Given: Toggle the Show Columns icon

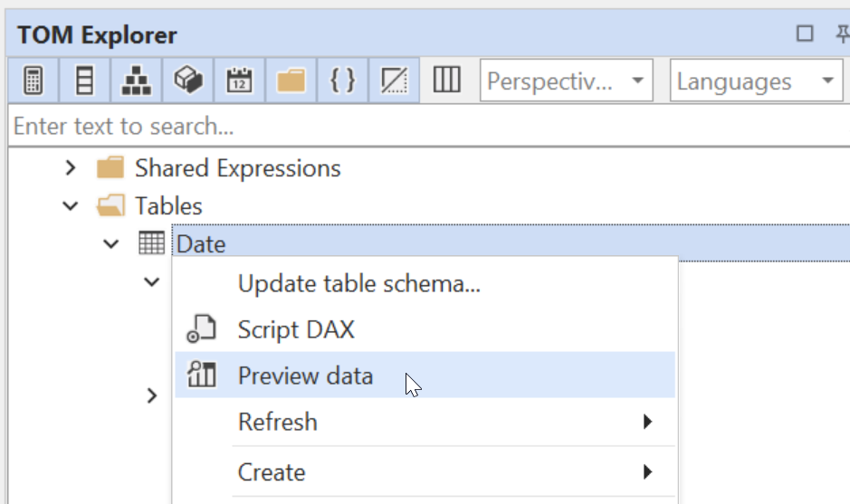Looking at the screenshot, I should (x=85, y=81).
